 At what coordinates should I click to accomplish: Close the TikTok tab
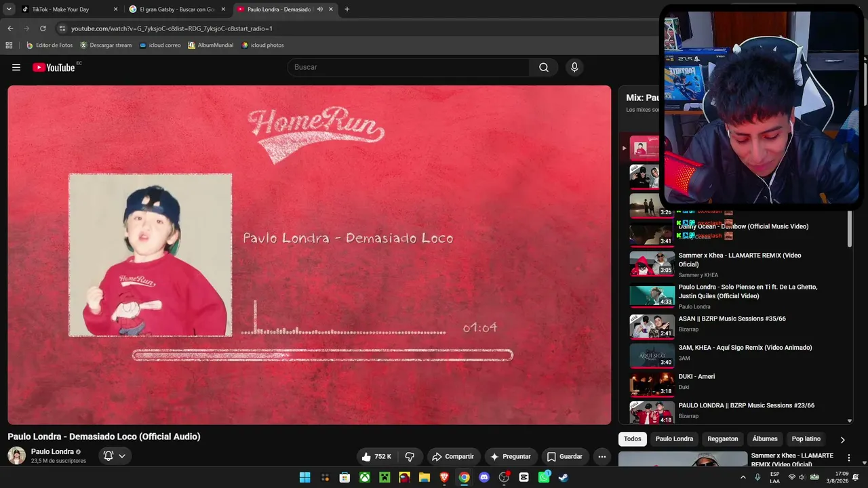(115, 9)
